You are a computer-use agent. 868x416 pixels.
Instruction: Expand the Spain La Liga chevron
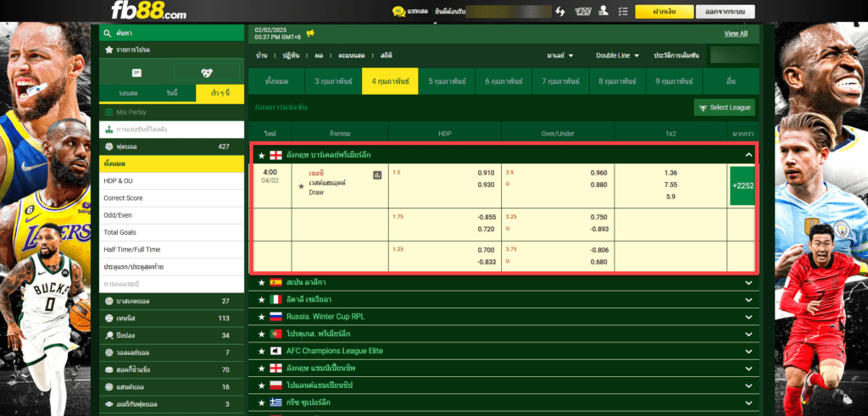(749, 283)
